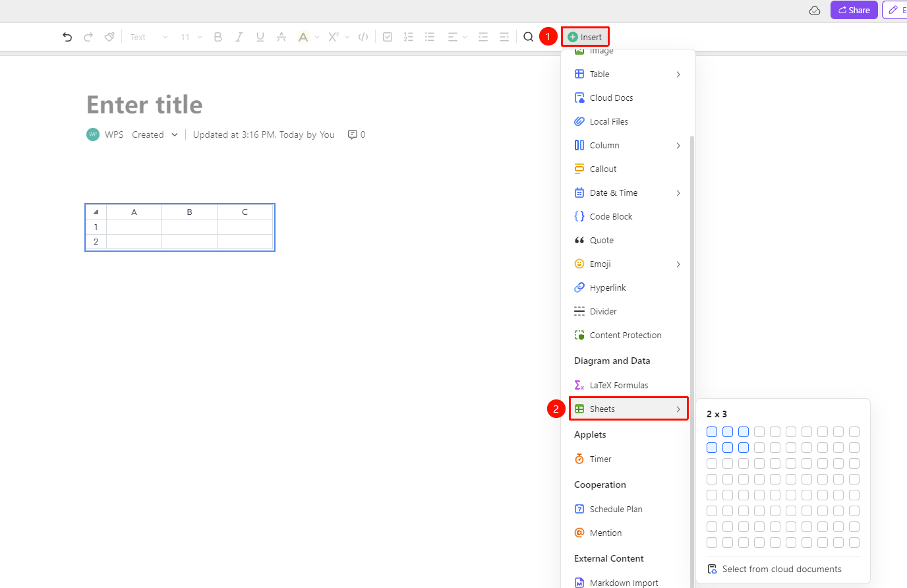This screenshot has width=907, height=588.
Task: Click the Enter title field
Action: (x=144, y=105)
